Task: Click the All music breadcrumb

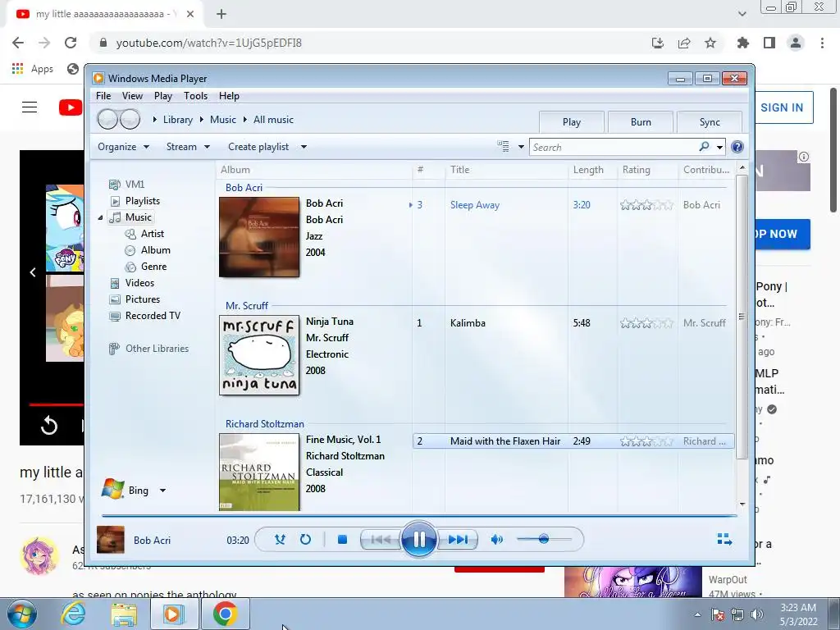Action: point(273,120)
